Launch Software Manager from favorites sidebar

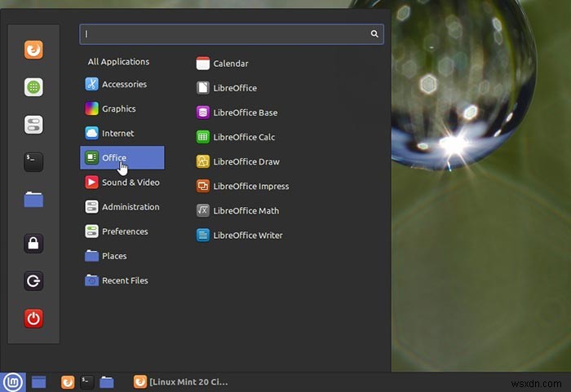click(33, 87)
